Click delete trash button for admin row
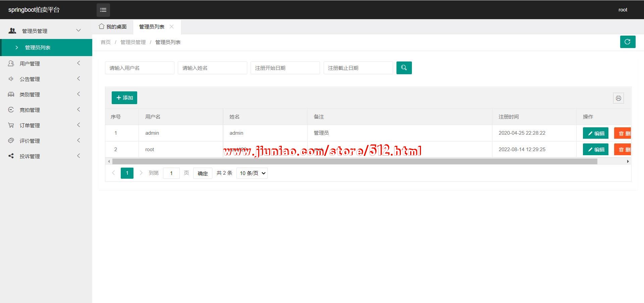644x303 pixels. 623,133
